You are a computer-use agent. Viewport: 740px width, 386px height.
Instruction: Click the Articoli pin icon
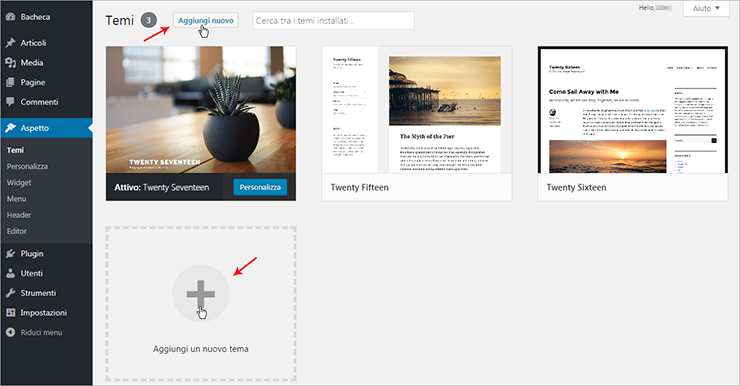pos(10,43)
